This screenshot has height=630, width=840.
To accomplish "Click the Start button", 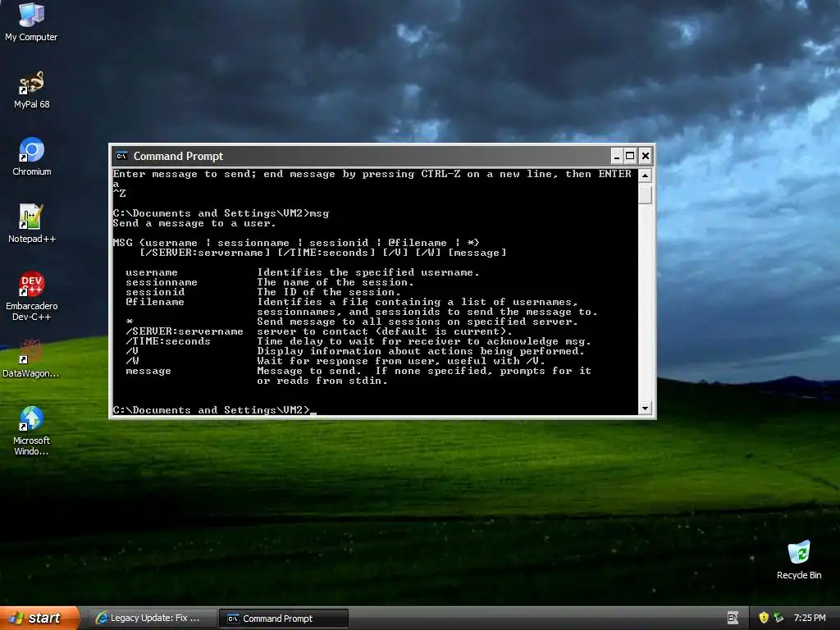I will [39, 618].
